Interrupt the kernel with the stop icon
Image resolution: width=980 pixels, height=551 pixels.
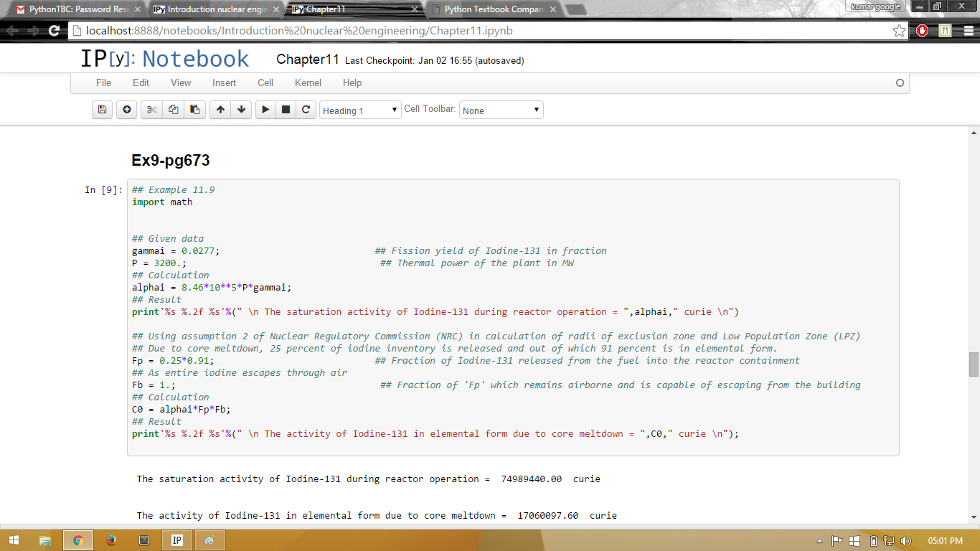tap(286, 110)
